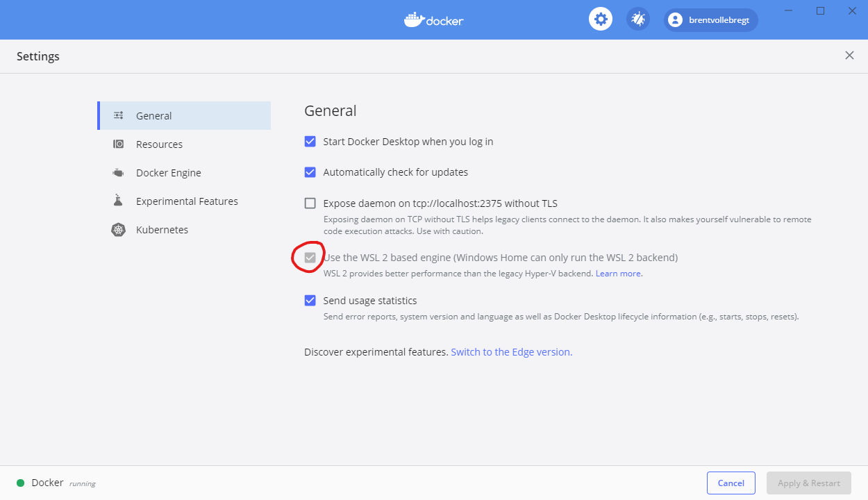868x500 pixels.
Task: Click the General sliders icon in sidebar
Action: (119, 115)
